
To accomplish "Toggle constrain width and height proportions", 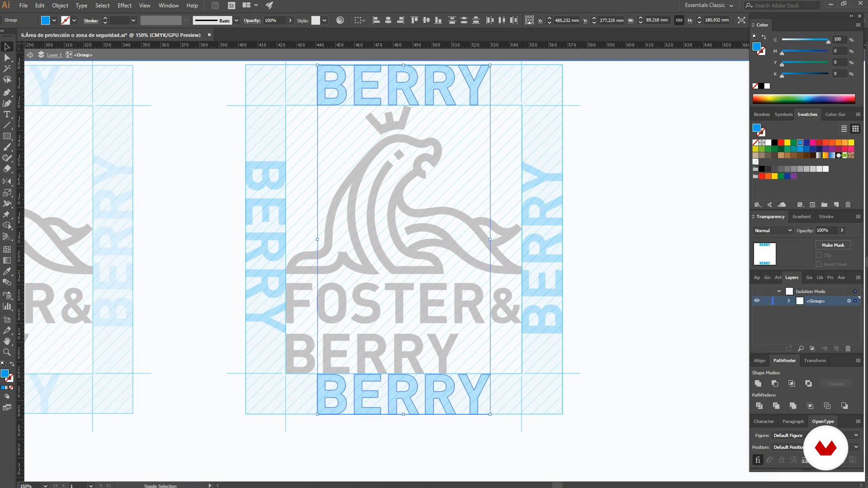I will [x=679, y=20].
